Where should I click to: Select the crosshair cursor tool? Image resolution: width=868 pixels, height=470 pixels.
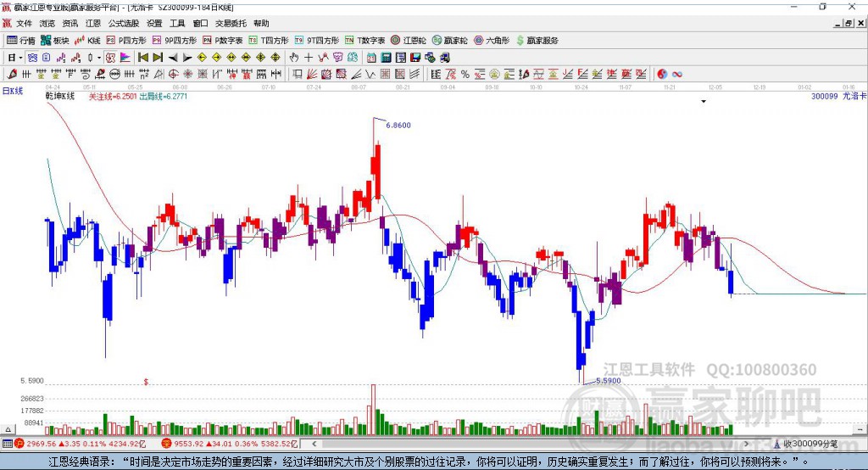click(309, 58)
